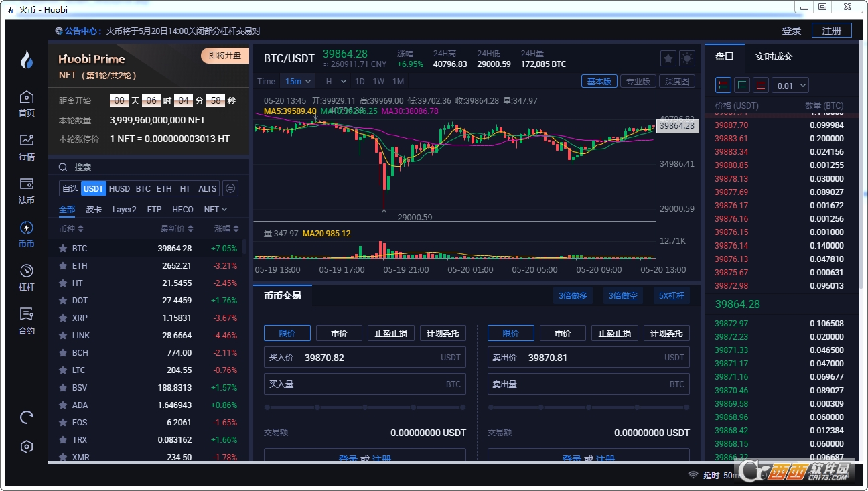
Task: Open the 币币 spot trading section
Action: [x=26, y=234]
